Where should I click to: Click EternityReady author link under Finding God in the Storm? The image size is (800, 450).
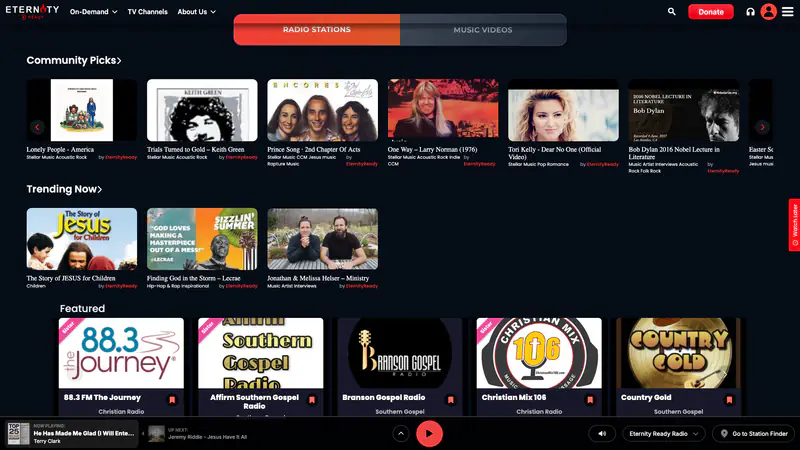pos(241,286)
